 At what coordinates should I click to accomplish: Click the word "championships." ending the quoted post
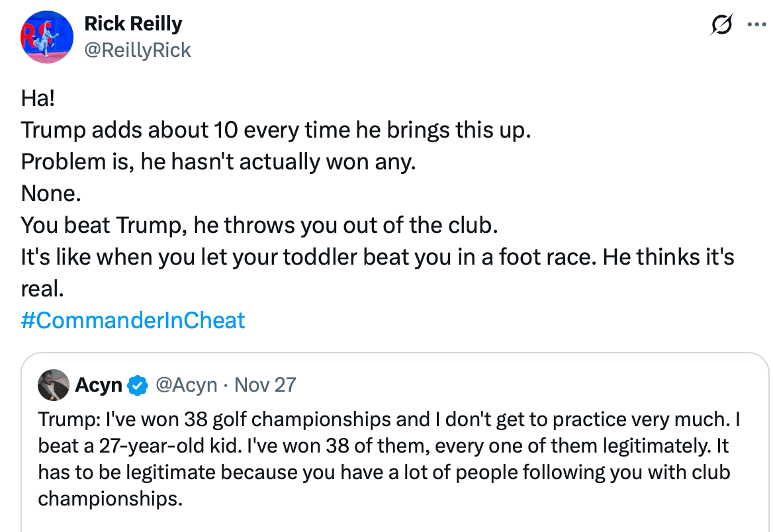click(x=110, y=498)
